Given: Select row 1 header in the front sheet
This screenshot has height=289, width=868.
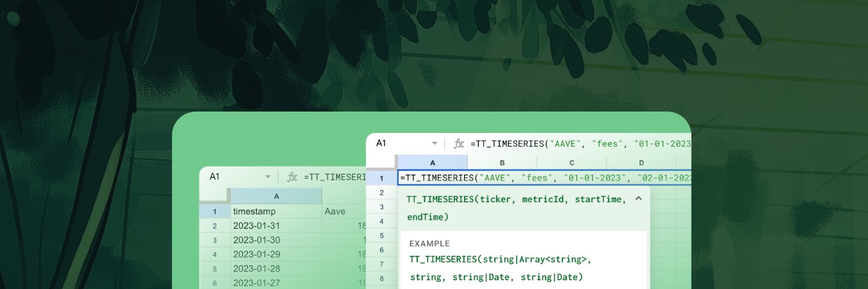Looking at the screenshot, I should point(381,178).
